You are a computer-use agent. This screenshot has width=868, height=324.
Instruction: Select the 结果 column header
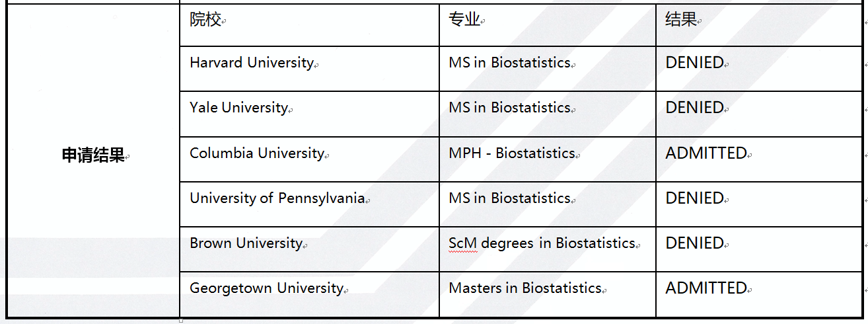(x=758, y=25)
